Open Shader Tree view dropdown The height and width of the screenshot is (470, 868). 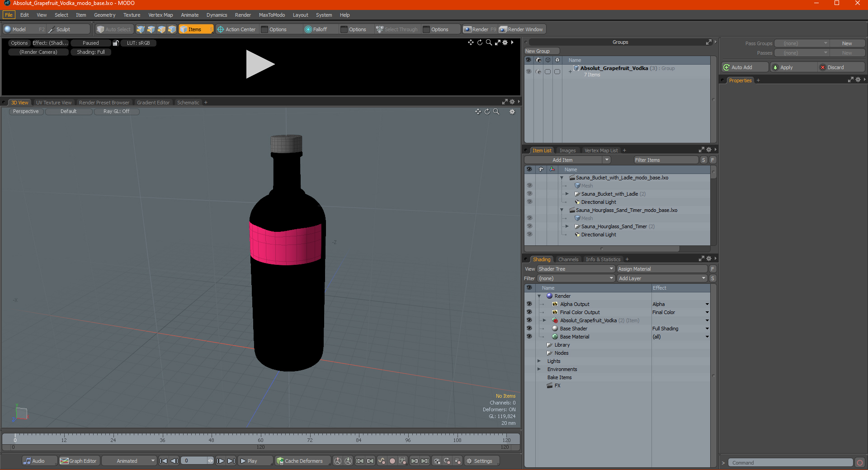tap(576, 269)
